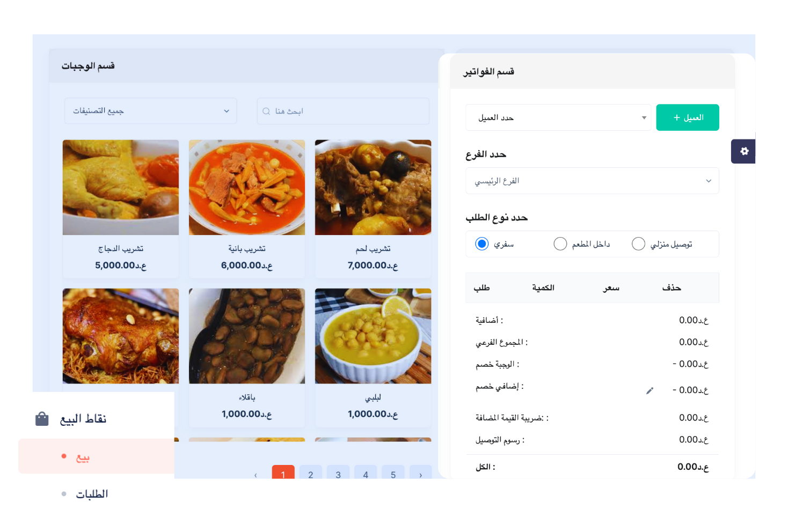
Task: Select the تشريب بامية meal card
Action: pos(247,209)
